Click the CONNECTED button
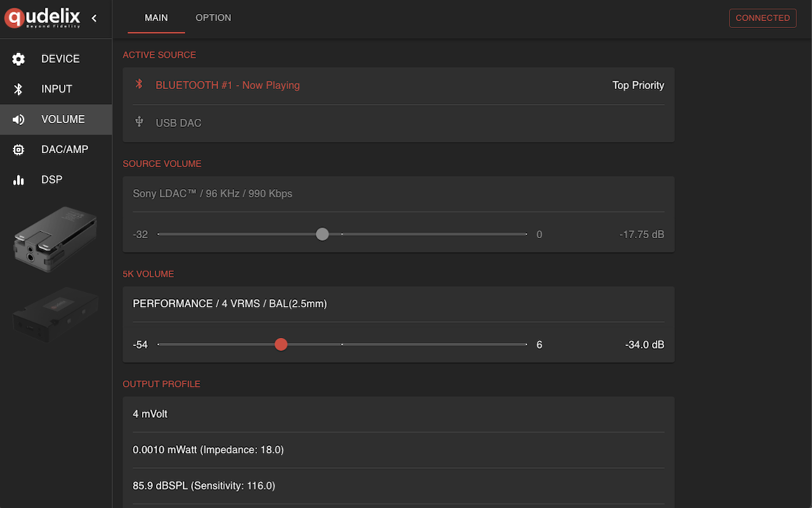This screenshot has height=508, width=812. pyautogui.click(x=763, y=18)
